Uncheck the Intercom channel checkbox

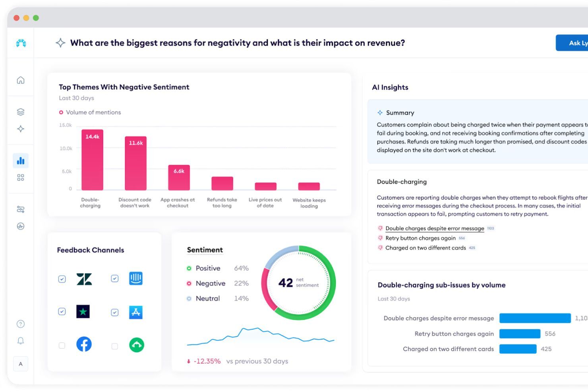(x=114, y=278)
